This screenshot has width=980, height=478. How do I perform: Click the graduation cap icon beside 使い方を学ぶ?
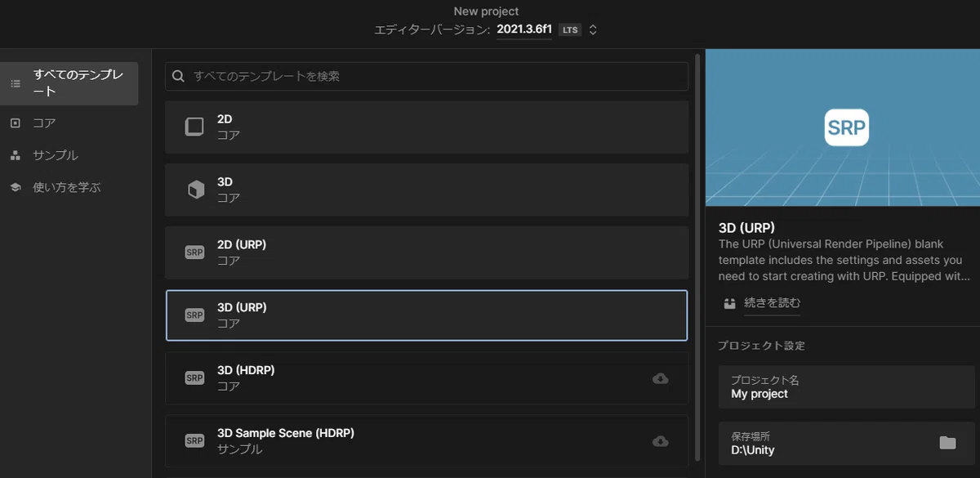tap(15, 187)
